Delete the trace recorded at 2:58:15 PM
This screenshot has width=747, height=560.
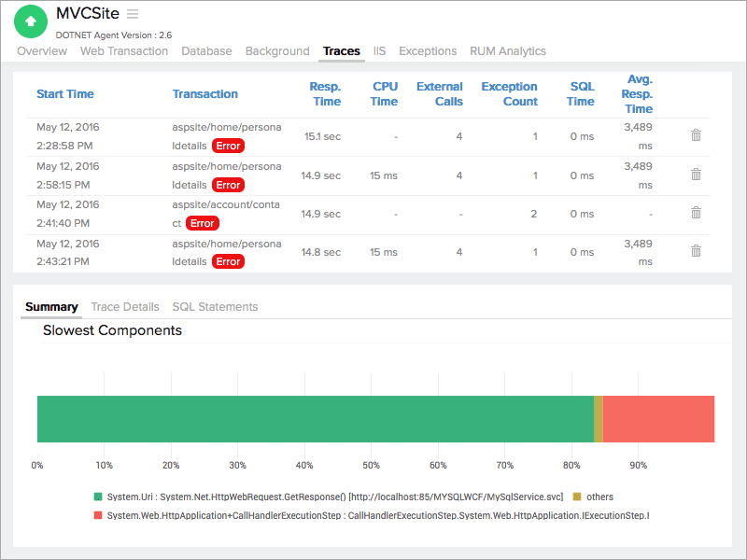coord(696,175)
